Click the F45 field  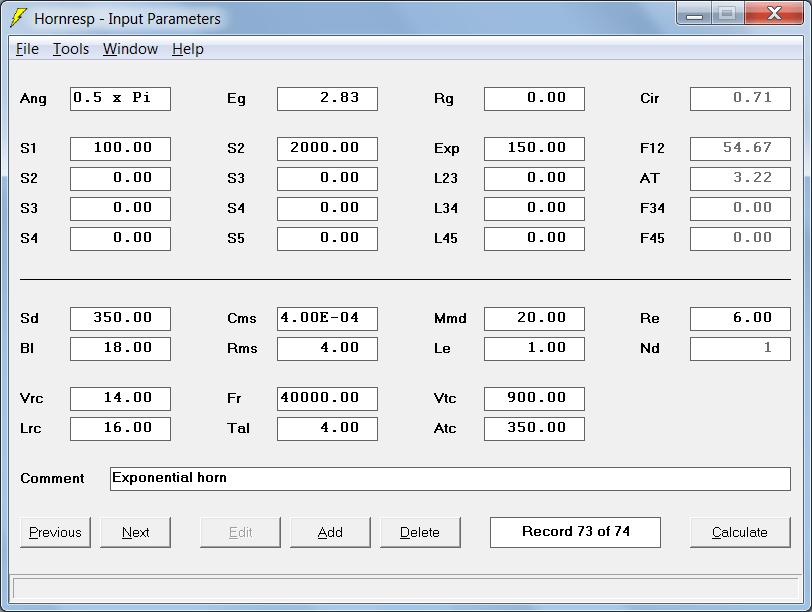[x=741, y=239]
